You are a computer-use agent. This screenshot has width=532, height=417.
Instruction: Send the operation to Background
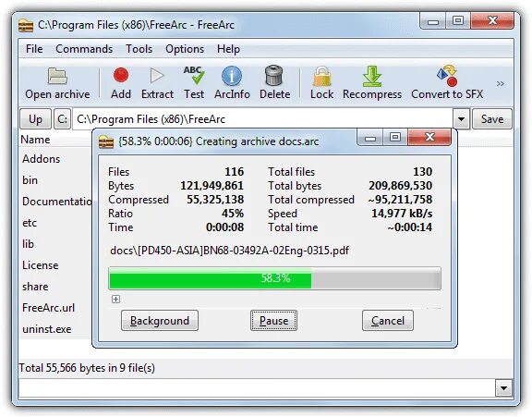click(x=160, y=320)
